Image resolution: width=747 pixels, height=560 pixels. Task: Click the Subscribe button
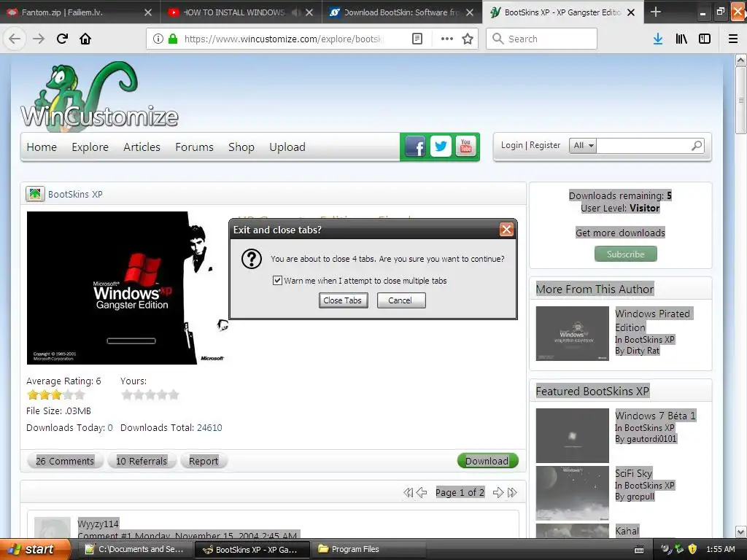point(625,254)
